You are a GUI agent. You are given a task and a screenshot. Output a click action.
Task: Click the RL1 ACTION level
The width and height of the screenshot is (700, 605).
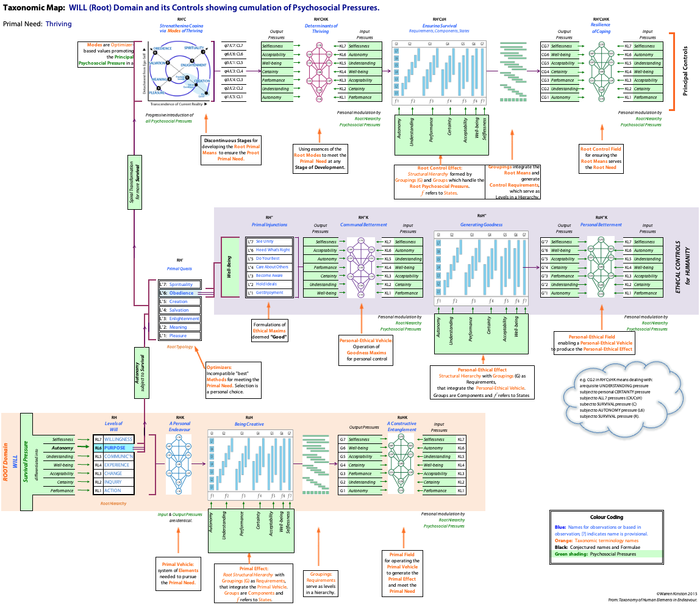pos(114,491)
